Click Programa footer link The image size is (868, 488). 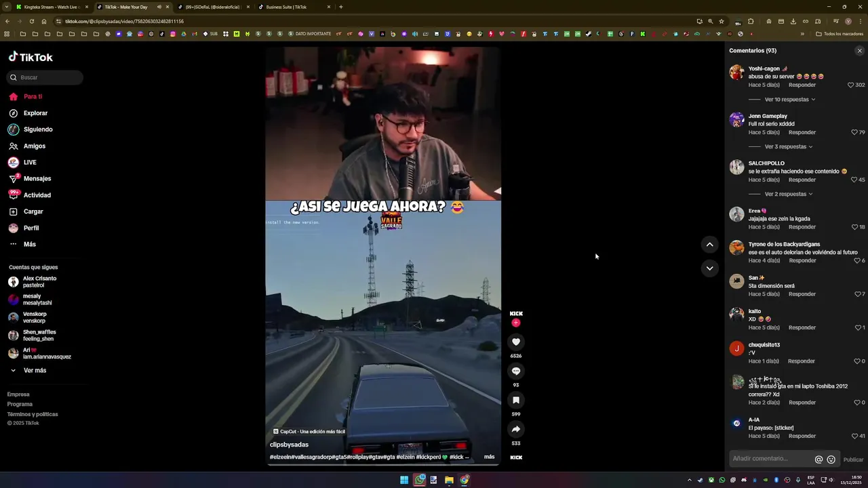(20, 404)
